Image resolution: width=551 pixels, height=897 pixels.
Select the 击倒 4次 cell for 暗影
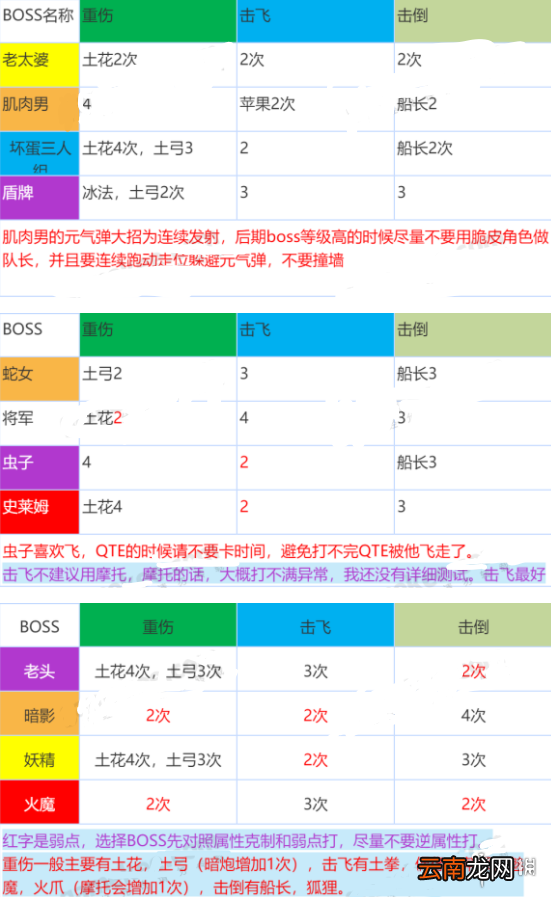tap(474, 716)
